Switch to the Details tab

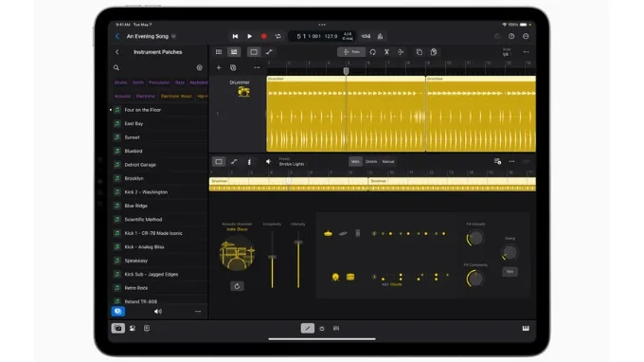pos(371,161)
